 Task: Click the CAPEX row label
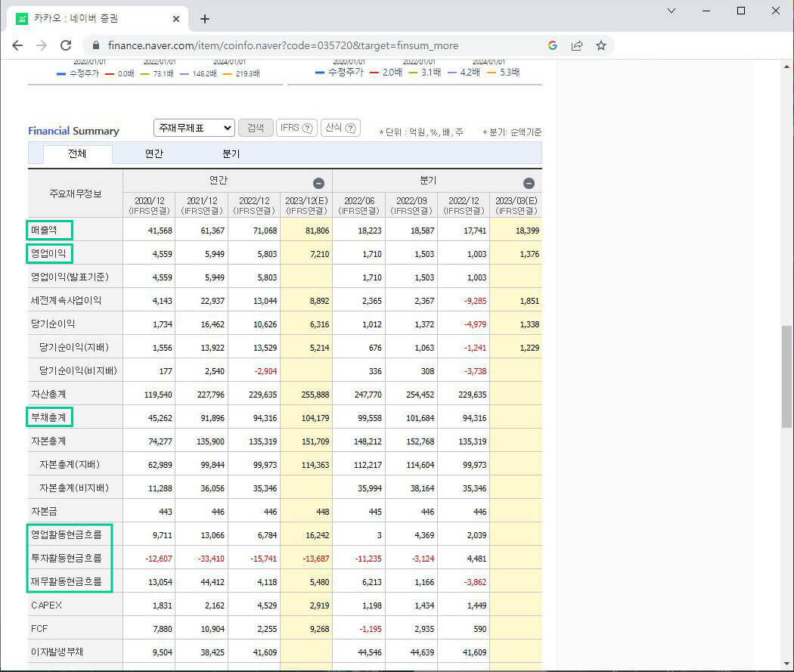(47, 605)
